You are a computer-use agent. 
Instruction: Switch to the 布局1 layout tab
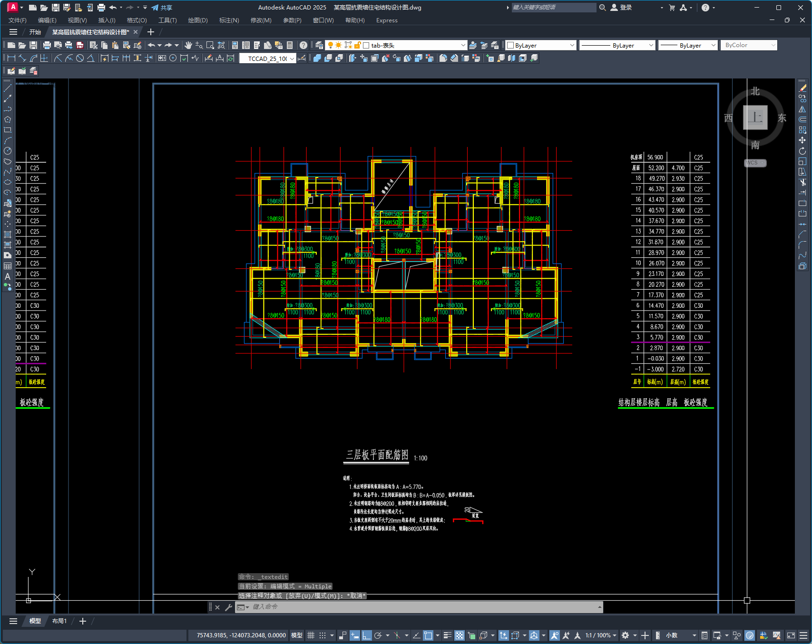tap(59, 621)
